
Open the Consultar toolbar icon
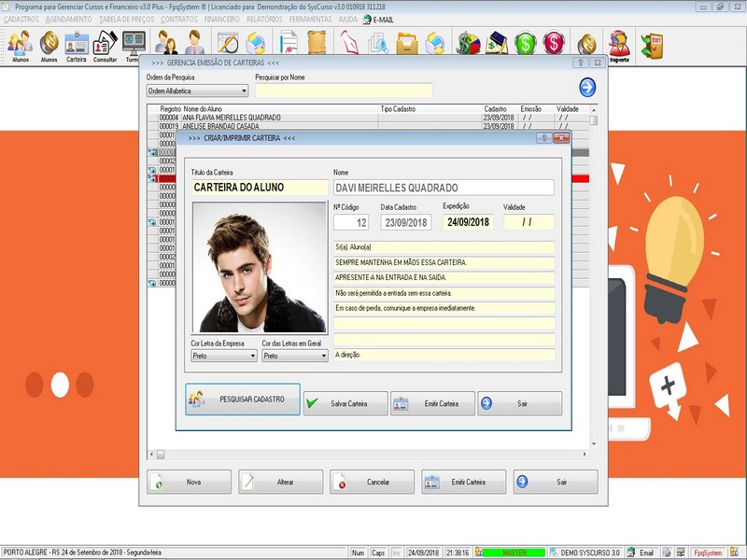coord(105,46)
